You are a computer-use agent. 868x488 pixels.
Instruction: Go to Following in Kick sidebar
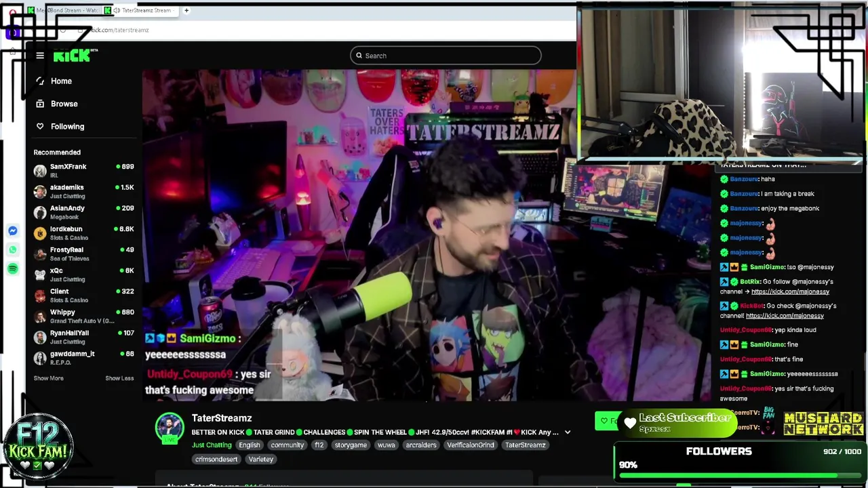[x=67, y=127]
